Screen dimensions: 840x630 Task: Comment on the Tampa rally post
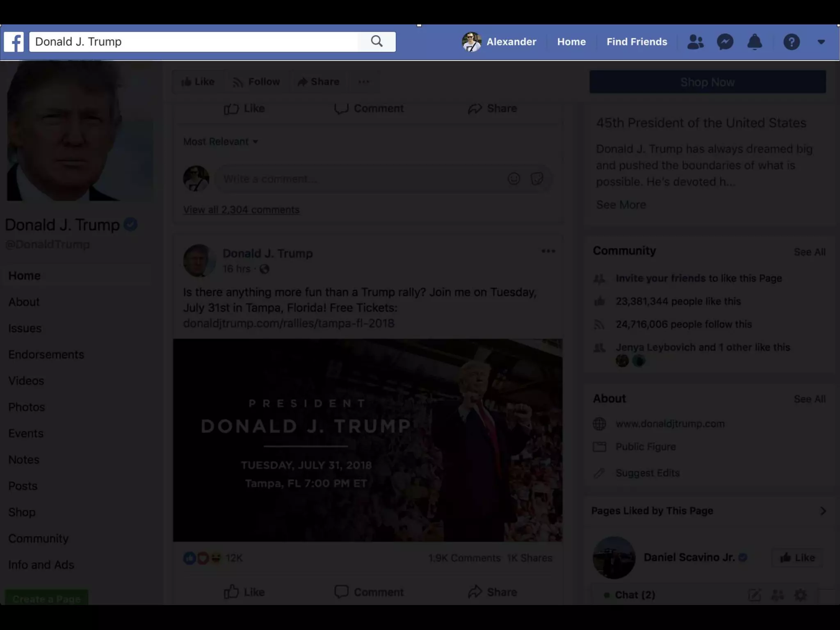tap(369, 592)
